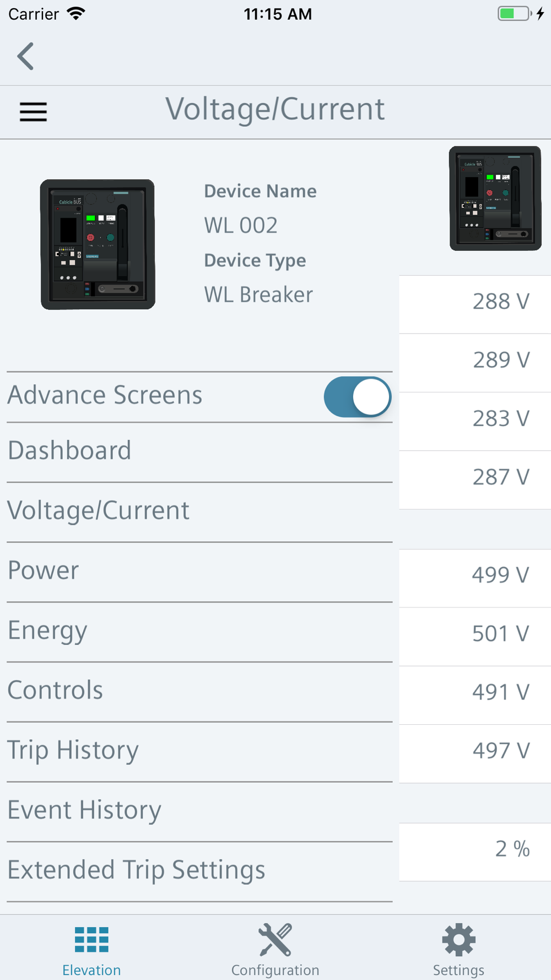
Task: Tap the large WL breaker device image
Action: coord(98,244)
